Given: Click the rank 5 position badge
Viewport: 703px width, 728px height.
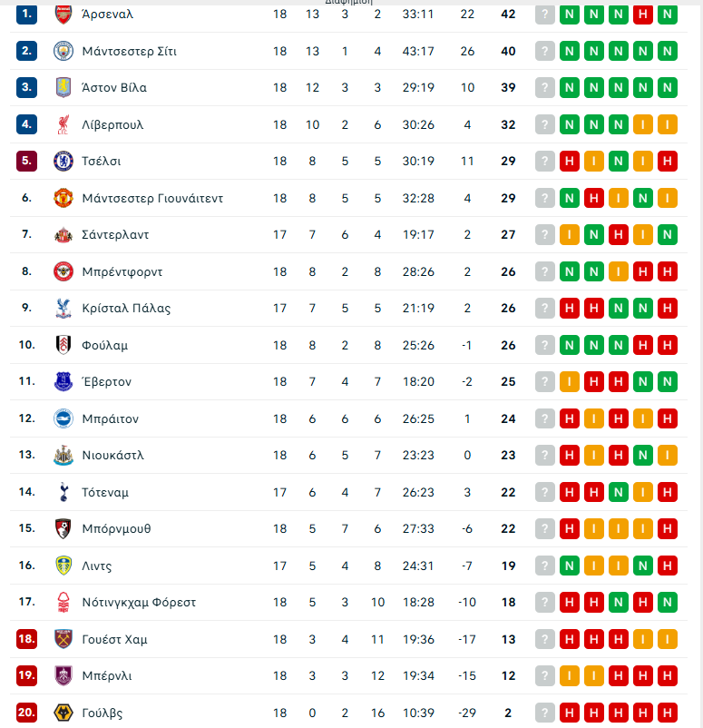Looking at the screenshot, I should point(26,162).
